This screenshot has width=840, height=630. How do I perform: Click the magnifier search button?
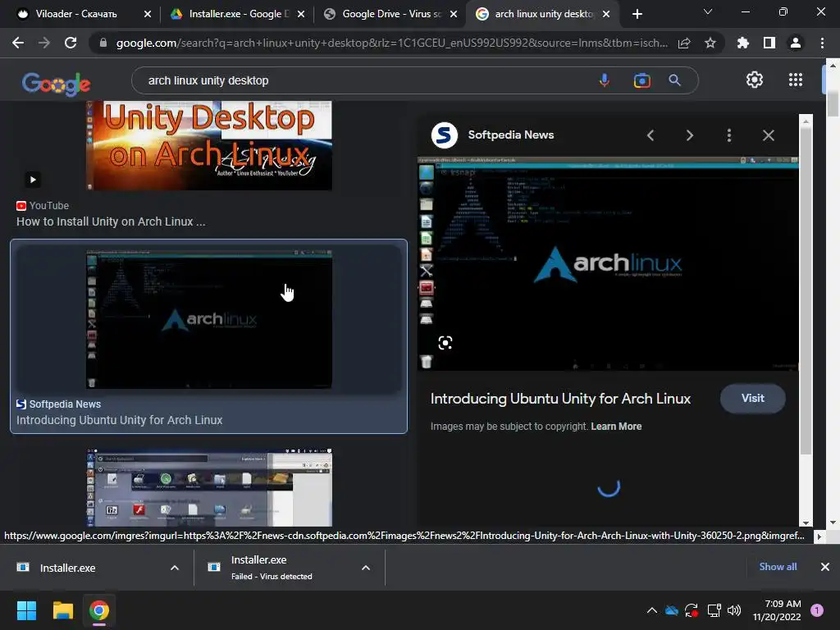[x=675, y=80]
